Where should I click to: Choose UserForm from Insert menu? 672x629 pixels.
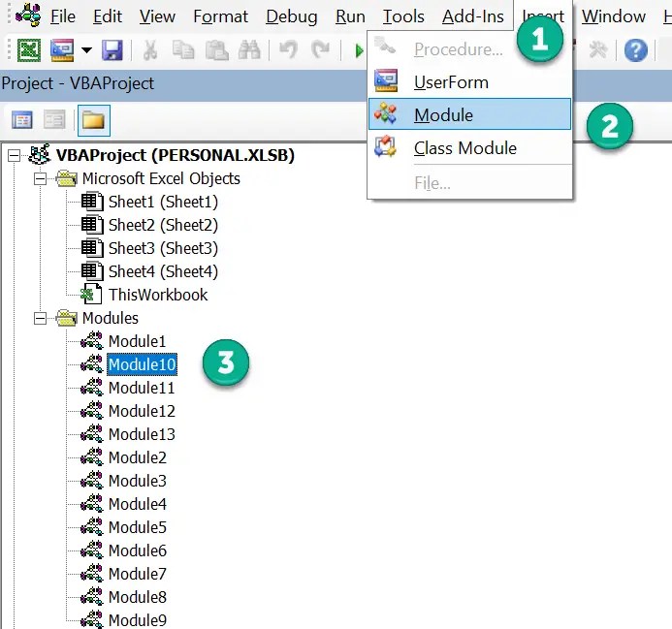coord(469,81)
